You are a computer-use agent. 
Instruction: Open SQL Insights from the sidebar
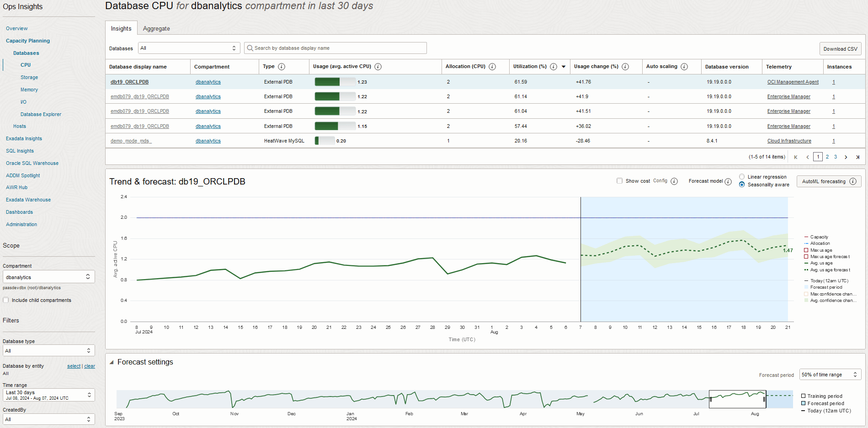tap(20, 151)
